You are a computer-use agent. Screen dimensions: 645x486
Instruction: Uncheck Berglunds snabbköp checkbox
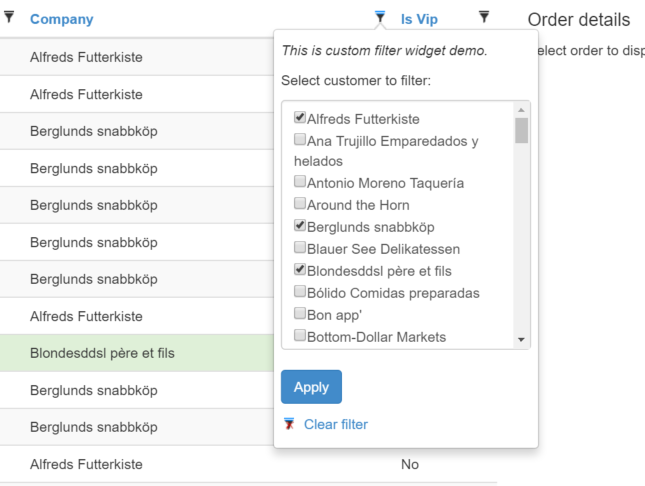point(300,226)
